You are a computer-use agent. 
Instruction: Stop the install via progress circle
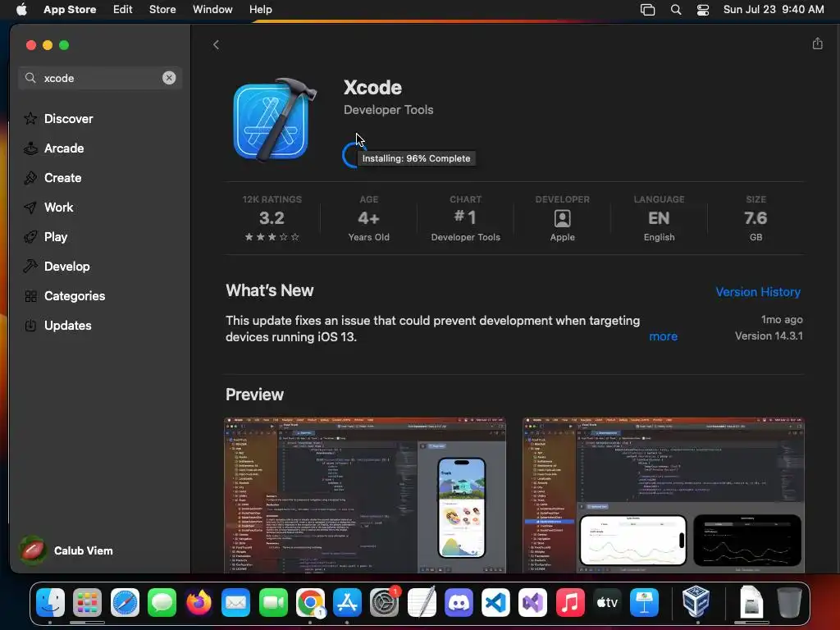[351, 156]
